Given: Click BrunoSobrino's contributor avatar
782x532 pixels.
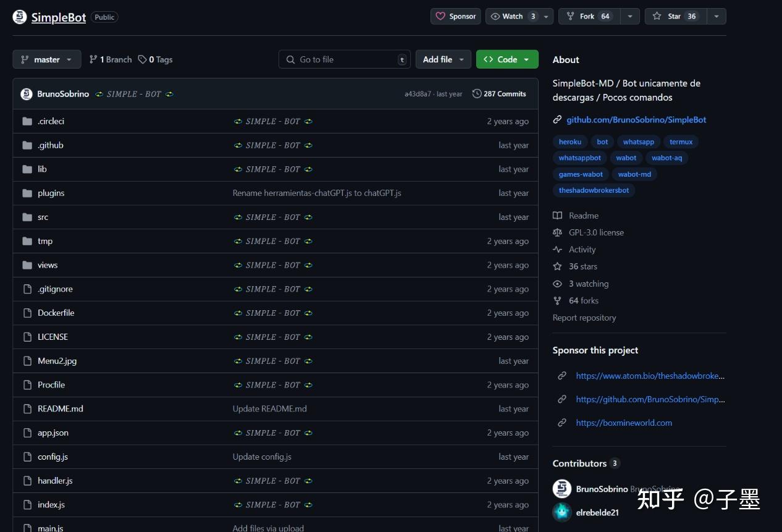Looking at the screenshot, I should pyautogui.click(x=561, y=489).
